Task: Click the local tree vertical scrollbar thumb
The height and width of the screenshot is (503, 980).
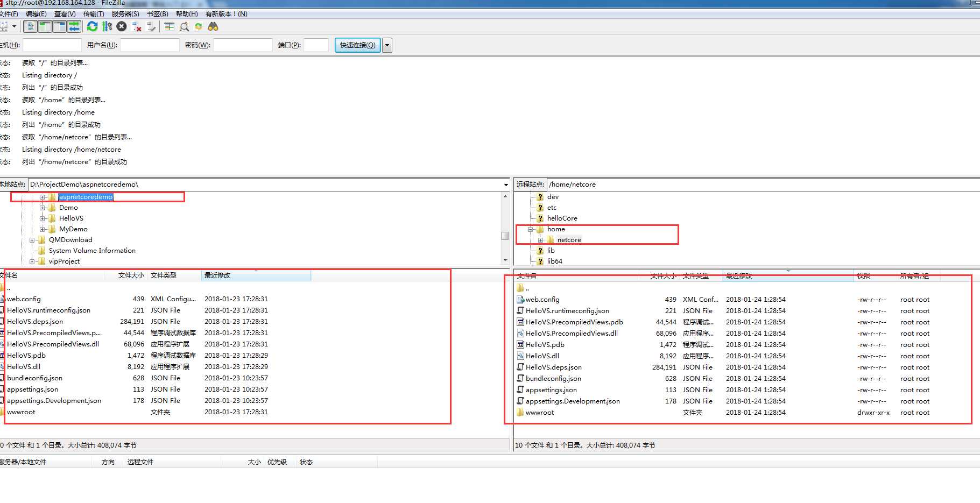Action: point(505,236)
